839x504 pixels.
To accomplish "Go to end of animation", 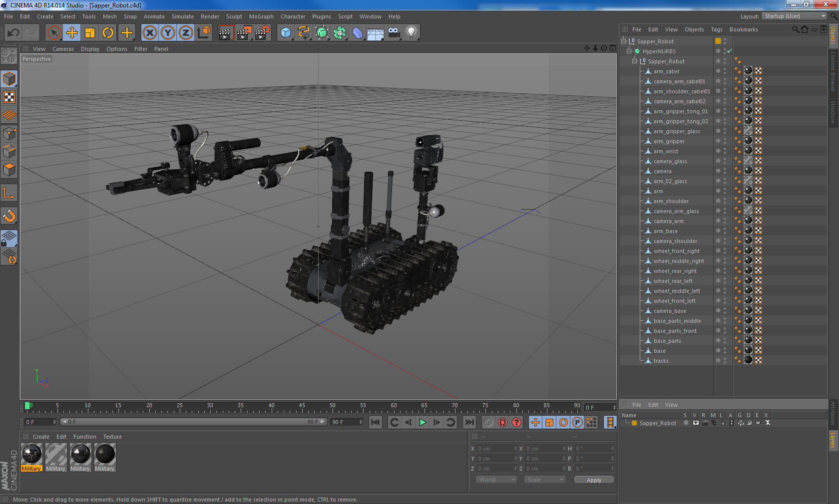I will pos(469,422).
